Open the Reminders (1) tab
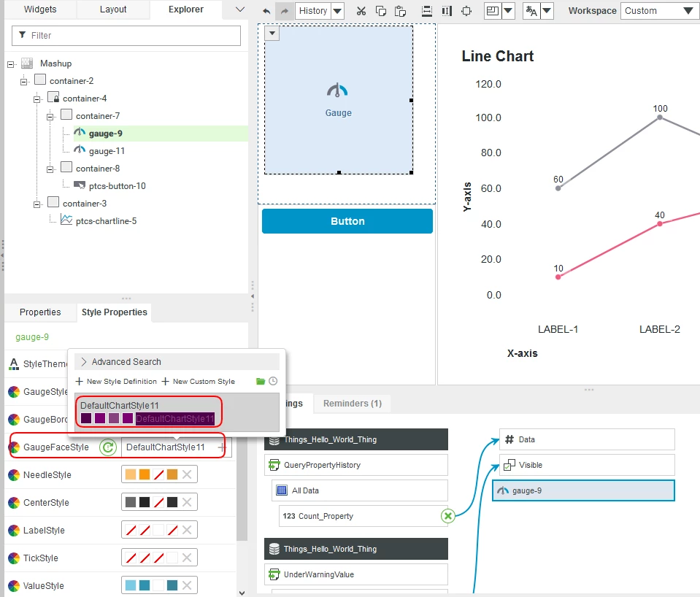 353,403
